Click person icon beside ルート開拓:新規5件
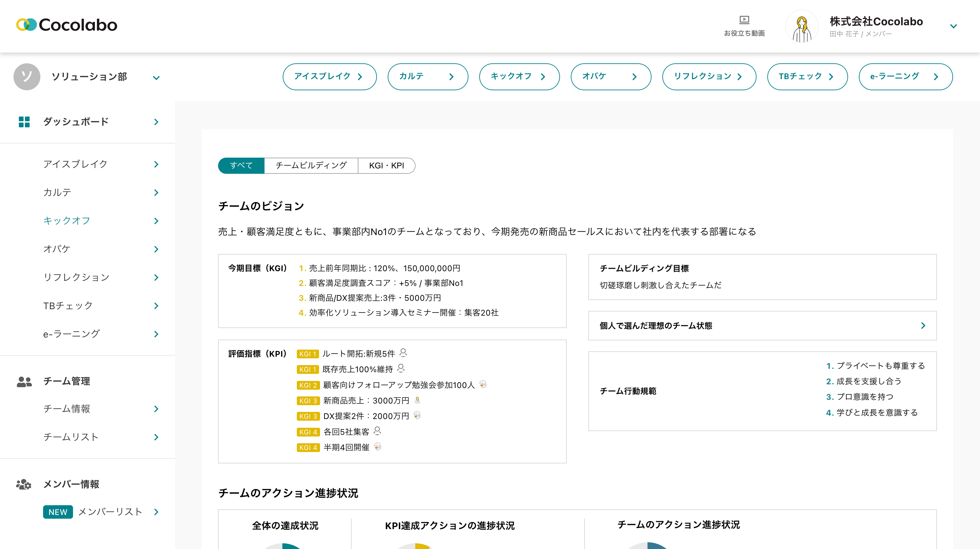Viewport: 980px width, 549px height. point(403,353)
